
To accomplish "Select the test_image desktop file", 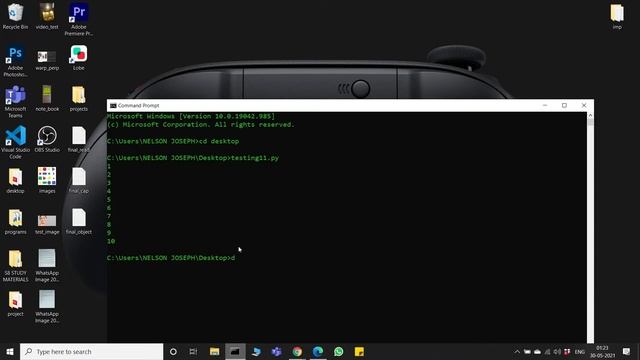I will coord(47,223).
